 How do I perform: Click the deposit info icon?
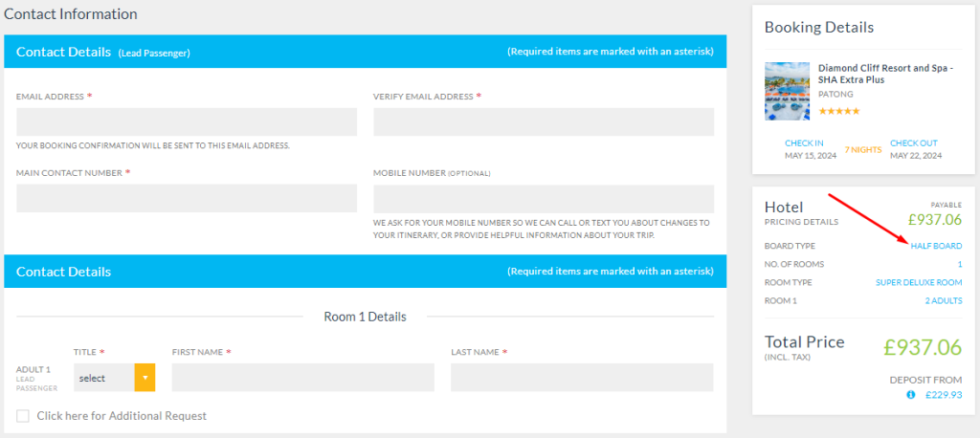click(911, 395)
